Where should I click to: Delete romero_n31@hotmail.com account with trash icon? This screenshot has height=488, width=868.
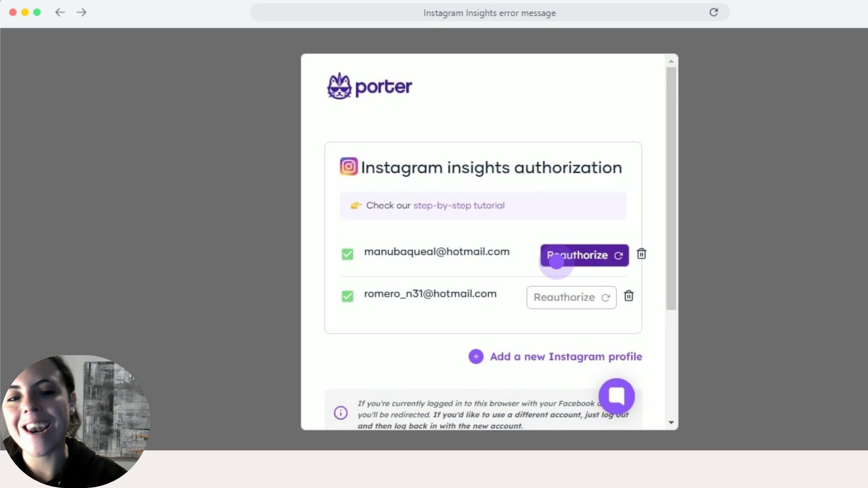pos(628,296)
